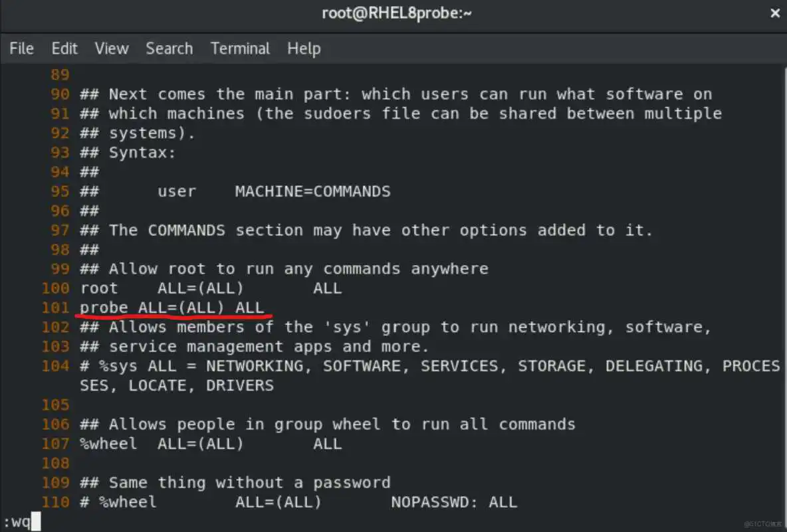Click the underlined probe ALL=(ALL) ALL line

pyautogui.click(x=171, y=307)
